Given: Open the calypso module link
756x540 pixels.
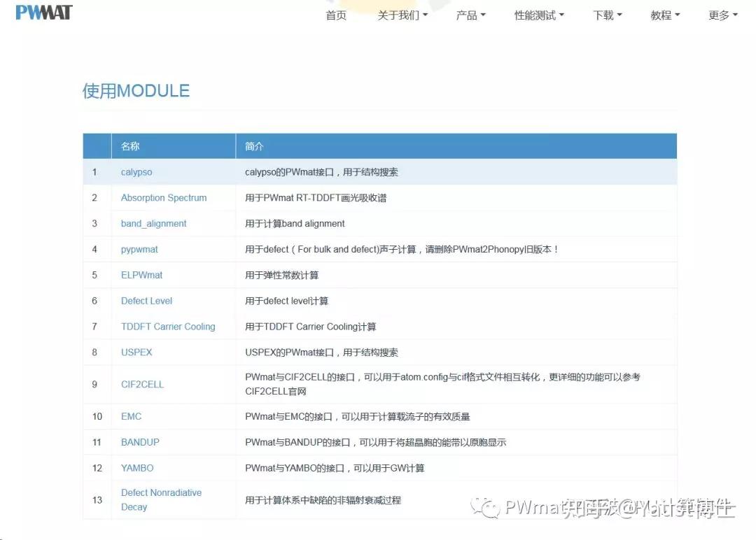Looking at the screenshot, I should tap(136, 171).
